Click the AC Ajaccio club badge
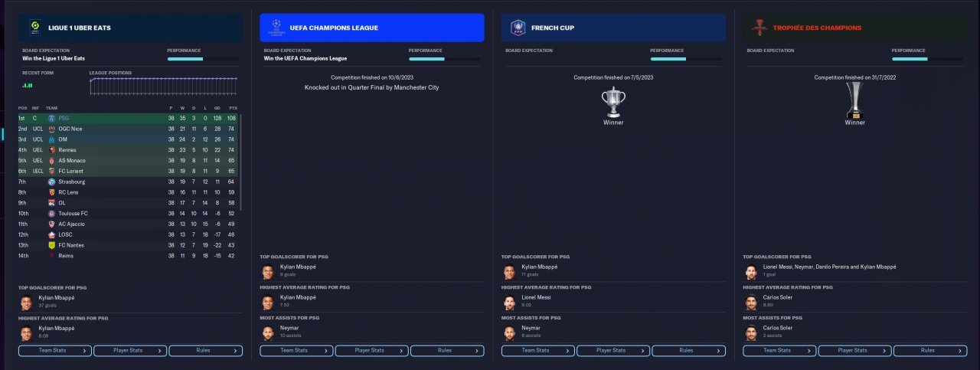Viewport: 980px width, 370px height. tap(51, 224)
